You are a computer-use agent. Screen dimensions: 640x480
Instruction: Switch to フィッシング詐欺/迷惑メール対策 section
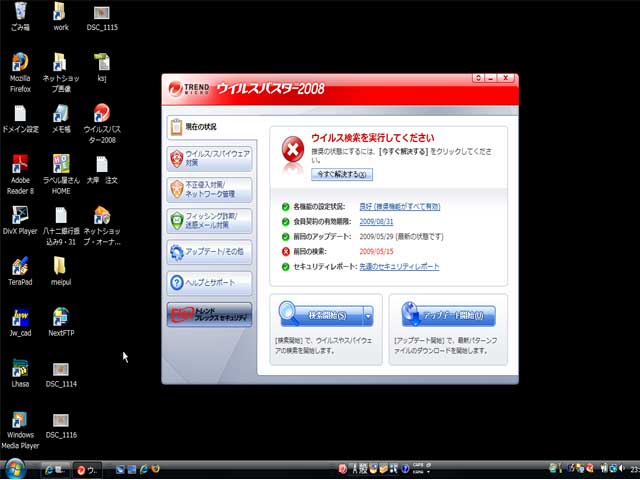tap(209, 220)
